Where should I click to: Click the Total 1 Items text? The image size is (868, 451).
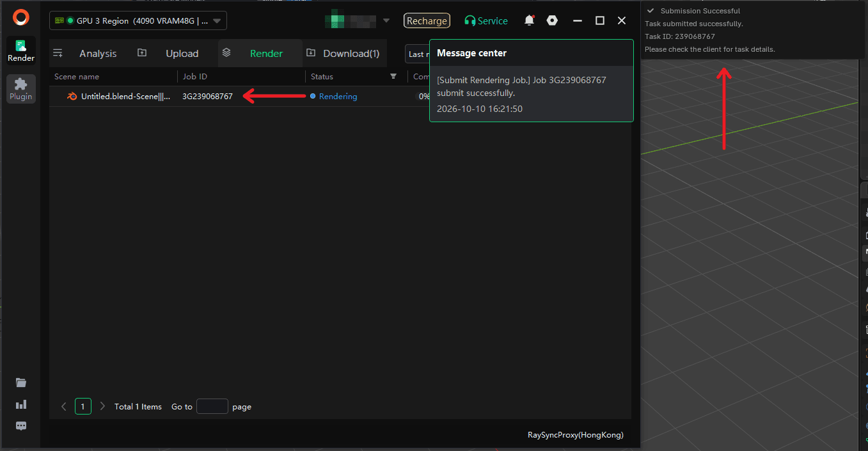coord(138,407)
